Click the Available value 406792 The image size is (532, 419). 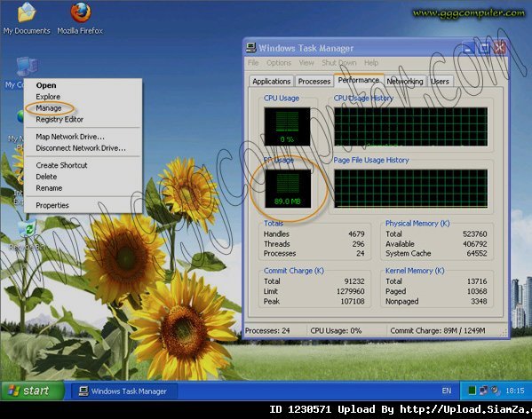pyautogui.click(x=474, y=244)
